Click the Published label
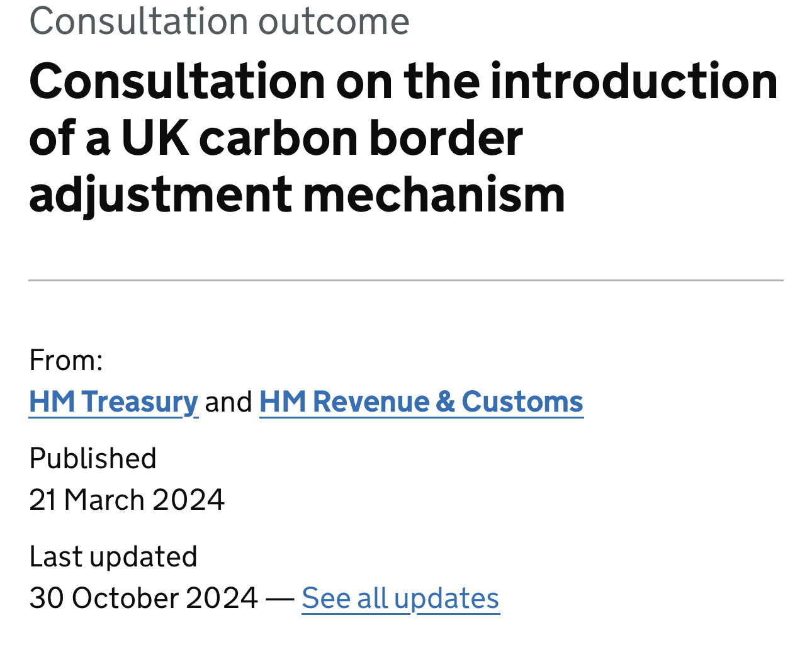 pos(93,458)
